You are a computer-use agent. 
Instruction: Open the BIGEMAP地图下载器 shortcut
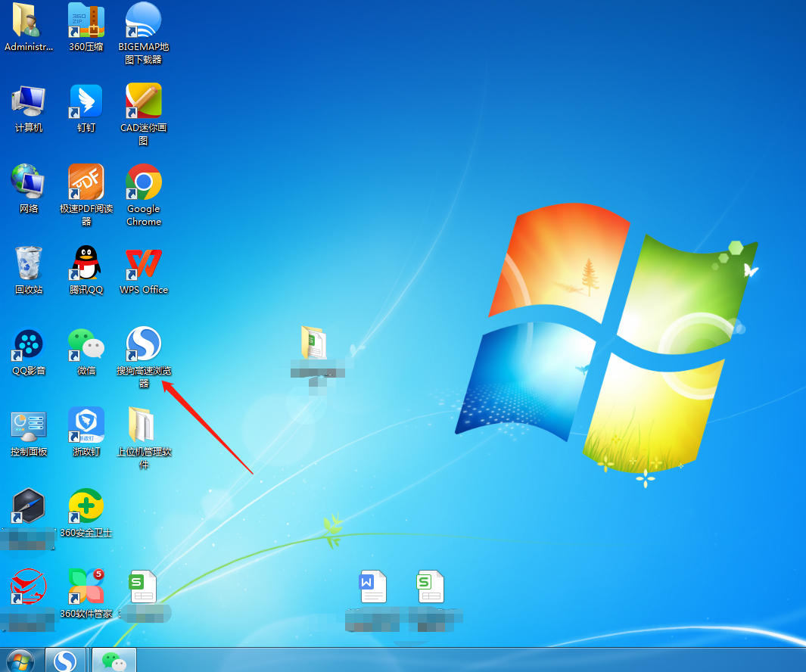pos(144,21)
